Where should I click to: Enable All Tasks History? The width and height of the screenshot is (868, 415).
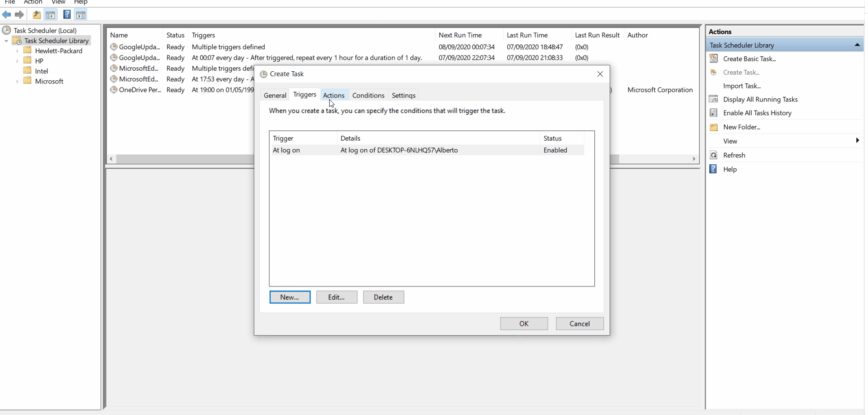pyautogui.click(x=757, y=113)
